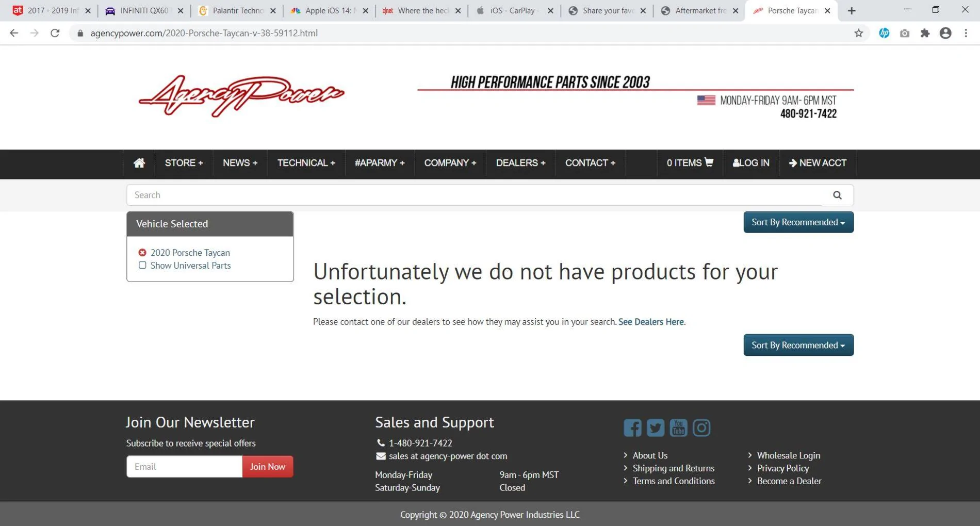
Task: Expand the TECHNICAL + menu
Action: pos(306,163)
